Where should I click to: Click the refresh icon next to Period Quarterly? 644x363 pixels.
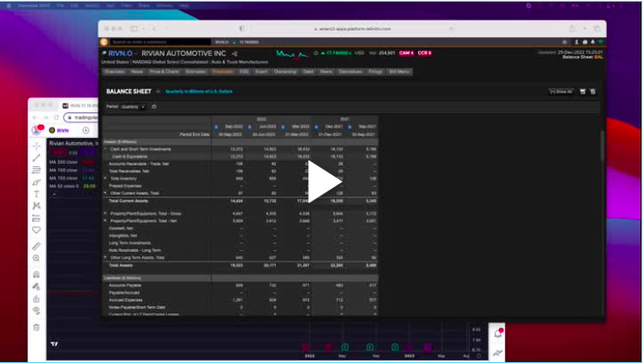pos(154,107)
